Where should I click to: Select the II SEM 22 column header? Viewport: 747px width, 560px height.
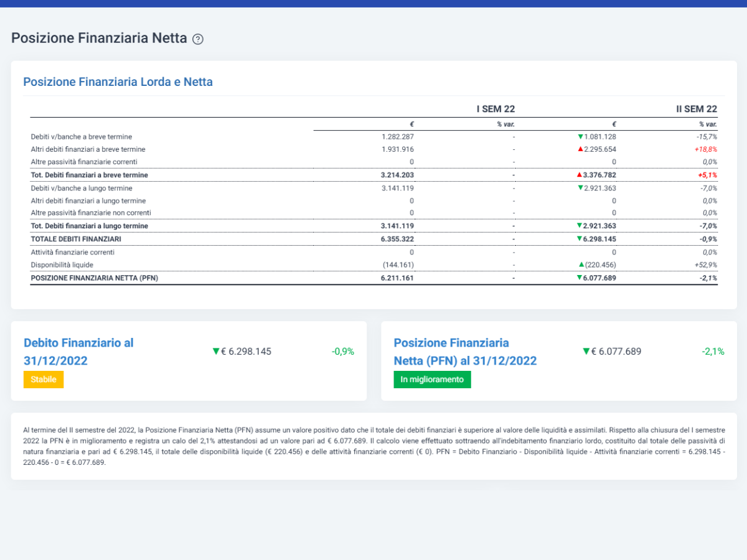(697, 109)
